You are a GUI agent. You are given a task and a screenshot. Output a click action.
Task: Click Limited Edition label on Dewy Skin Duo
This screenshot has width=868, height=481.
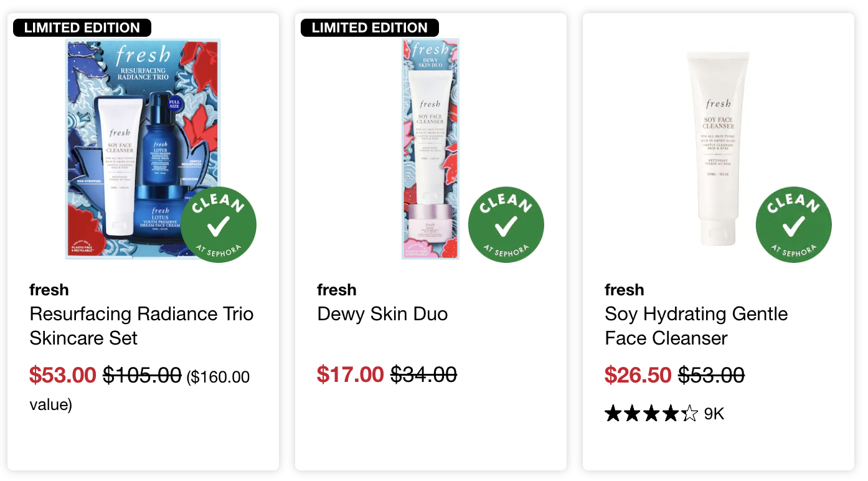pos(370,27)
